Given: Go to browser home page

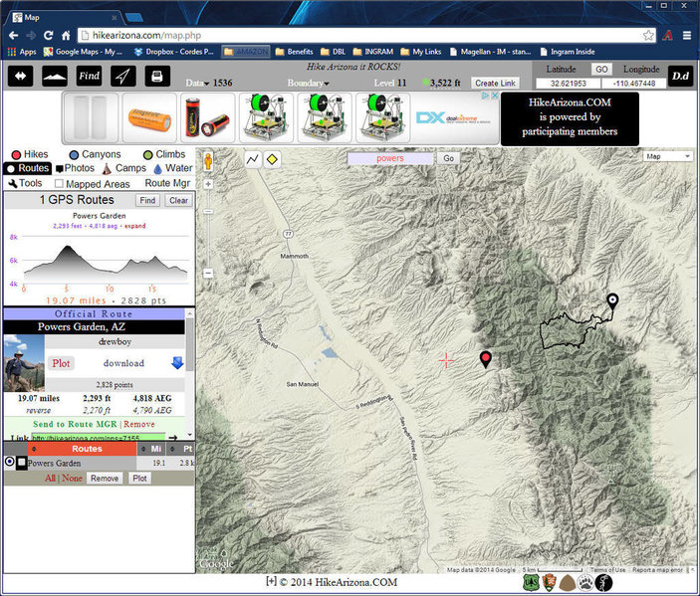Looking at the screenshot, I should 66,35.
